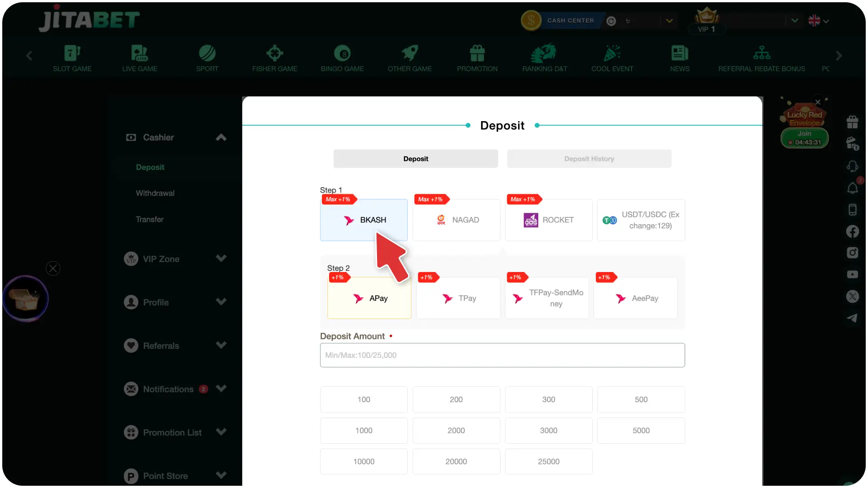This screenshot has height=488, width=868.
Task: Open Withdrawal in Cashier menu
Action: click(x=155, y=193)
